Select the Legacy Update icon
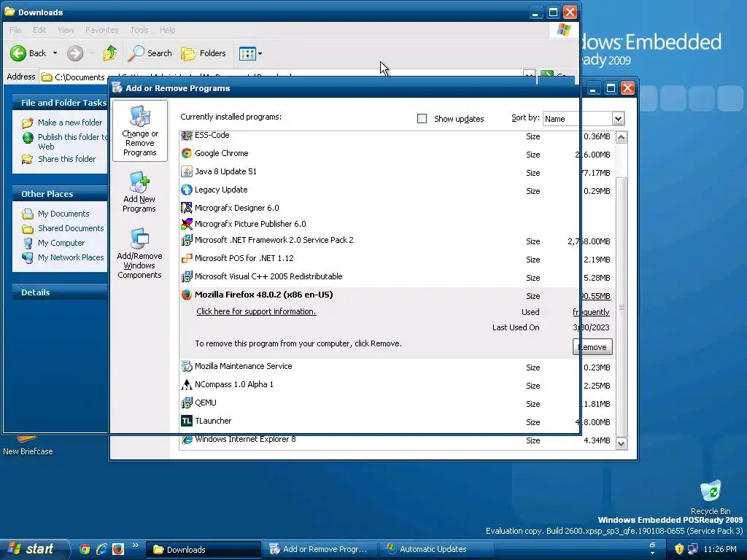The height and width of the screenshot is (560, 747). click(187, 190)
